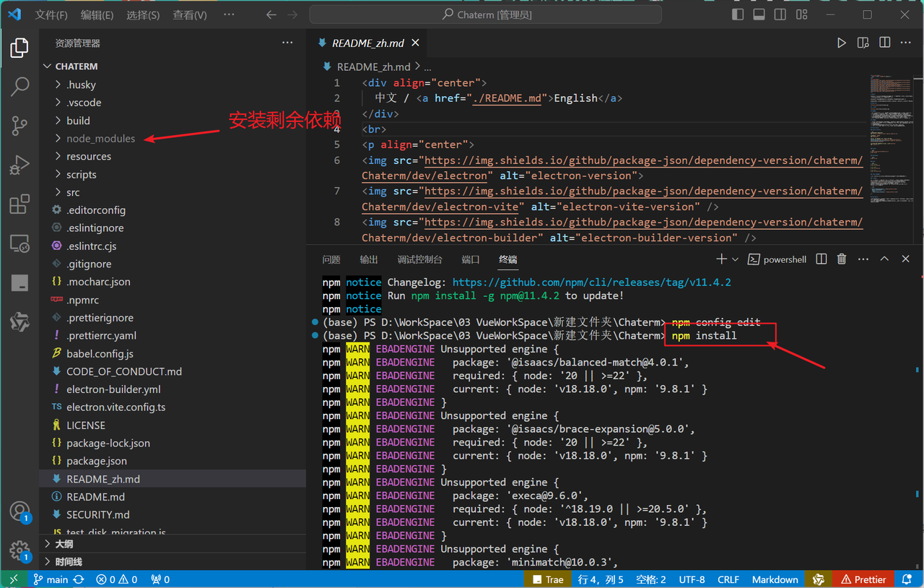The width and height of the screenshot is (924, 588).
Task: Open the preview to the side icon
Action: pyautogui.click(x=863, y=43)
